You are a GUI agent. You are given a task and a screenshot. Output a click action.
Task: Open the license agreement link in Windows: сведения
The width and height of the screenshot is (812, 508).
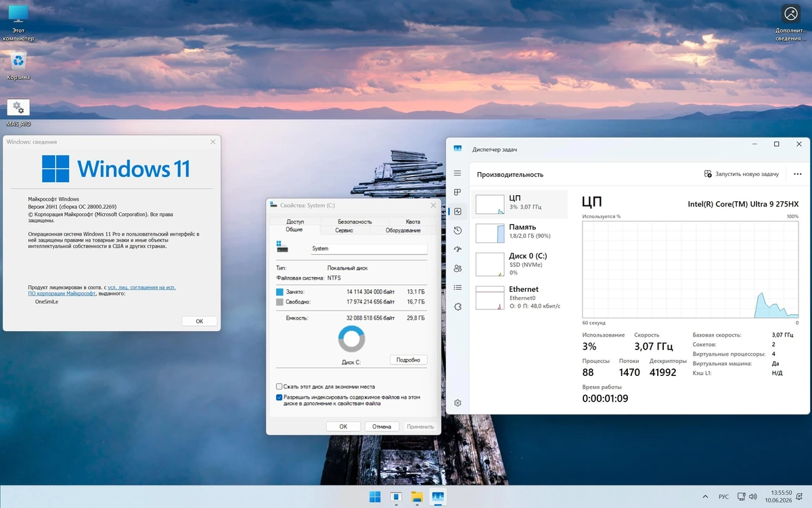point(101,291)
